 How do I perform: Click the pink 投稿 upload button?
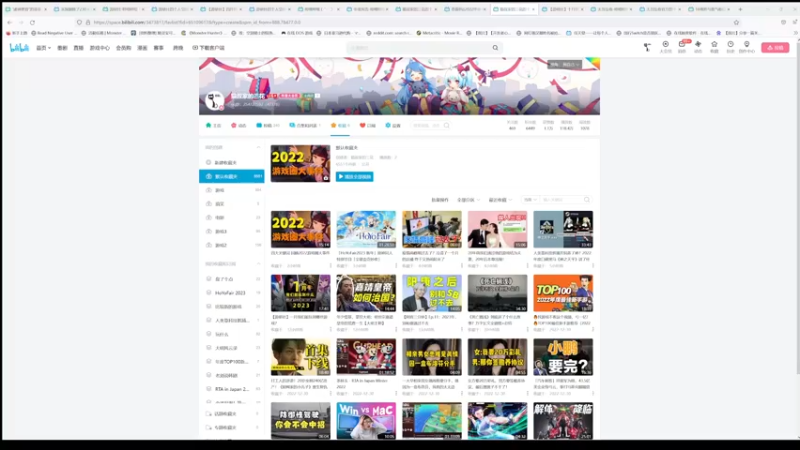(x=775, y=47)
